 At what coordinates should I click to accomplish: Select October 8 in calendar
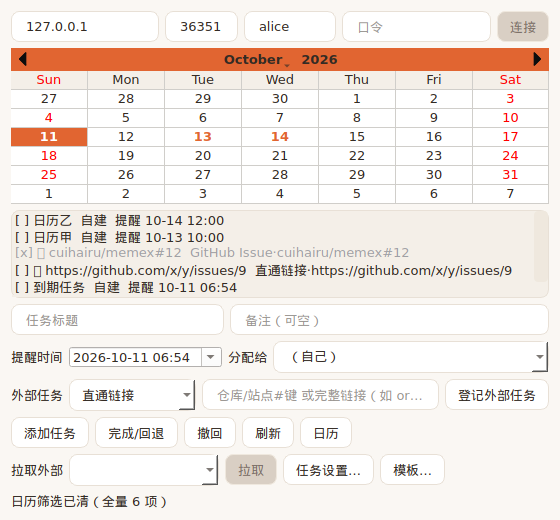(x=357, y=118)
